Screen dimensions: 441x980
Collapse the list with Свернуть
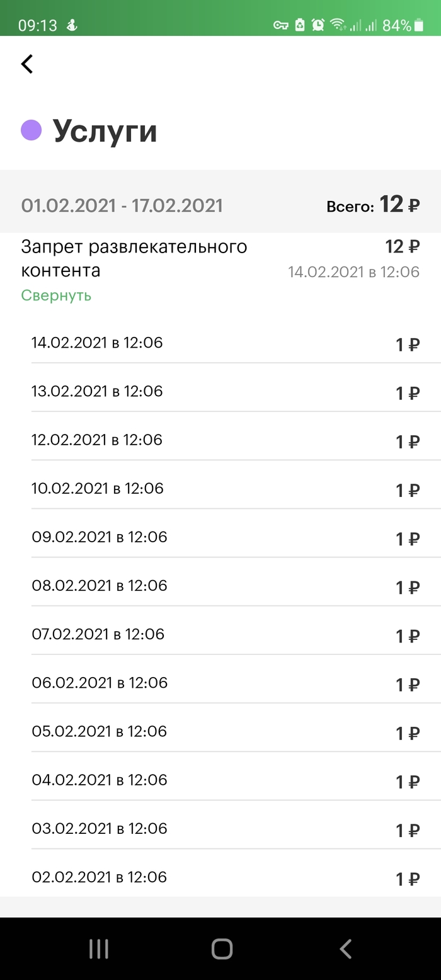coord(56,295)
